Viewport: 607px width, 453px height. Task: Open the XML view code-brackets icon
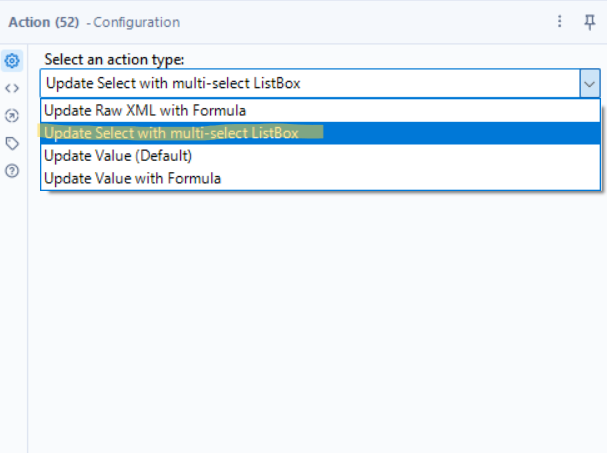point(13,88)
